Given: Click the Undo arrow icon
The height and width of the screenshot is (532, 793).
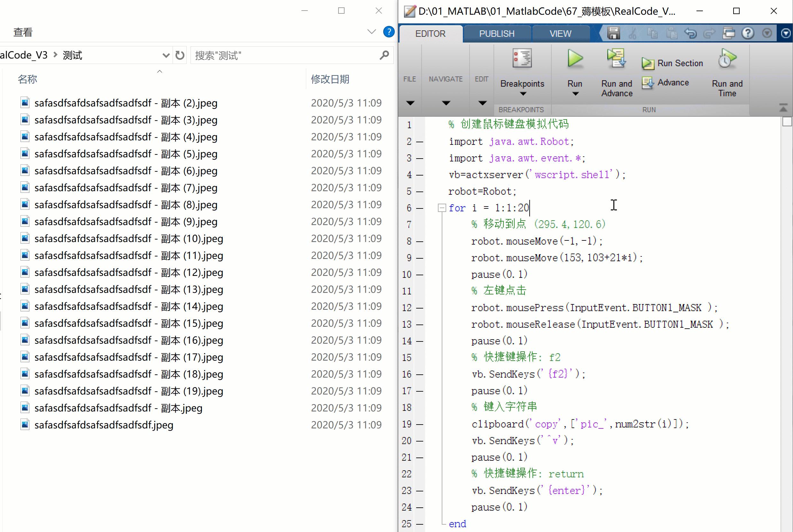Looking at the screenshot, I should click(x=690, y=33).
